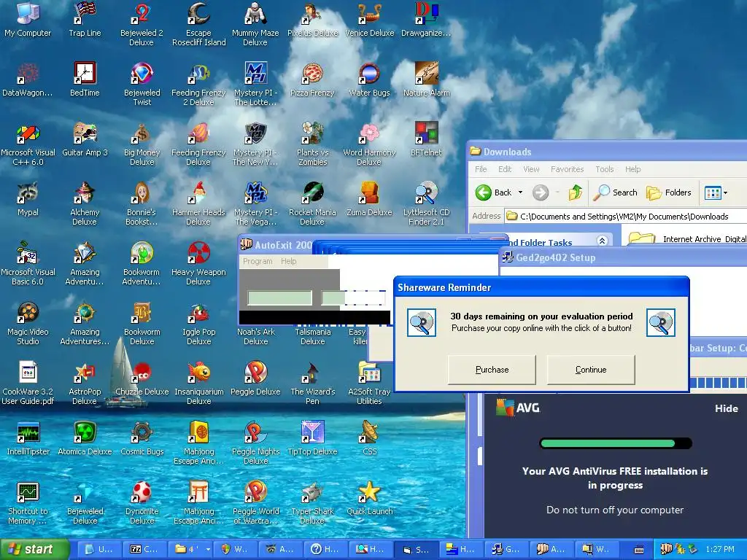Click Search in Downloads toolbar
The height and width of the screenshot is (560, 747).
(616, 192)
